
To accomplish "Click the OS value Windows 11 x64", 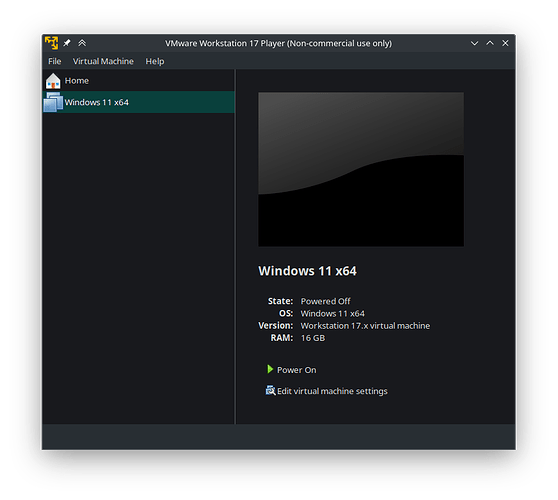I will (x=332, y=314).
